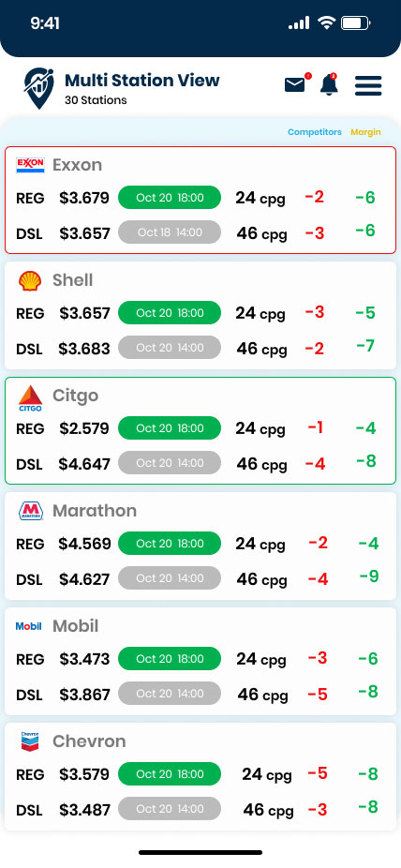Select the Shell logo icon

click(30, 280)
